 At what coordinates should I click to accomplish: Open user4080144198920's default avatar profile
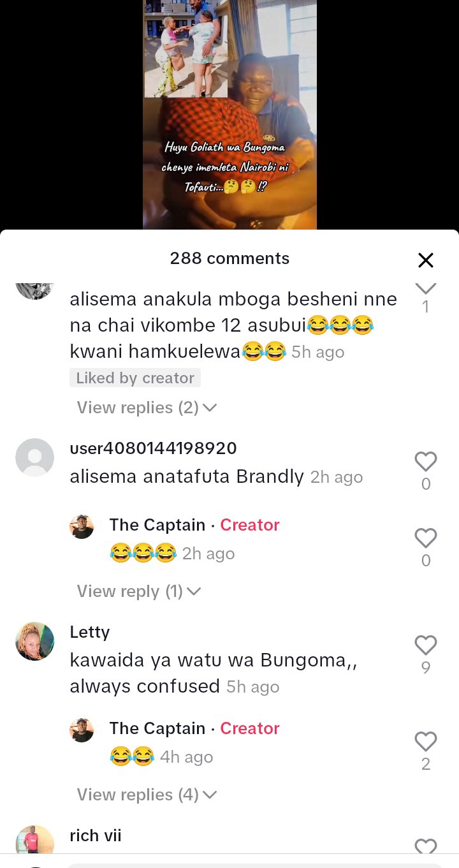click(34, 457)
